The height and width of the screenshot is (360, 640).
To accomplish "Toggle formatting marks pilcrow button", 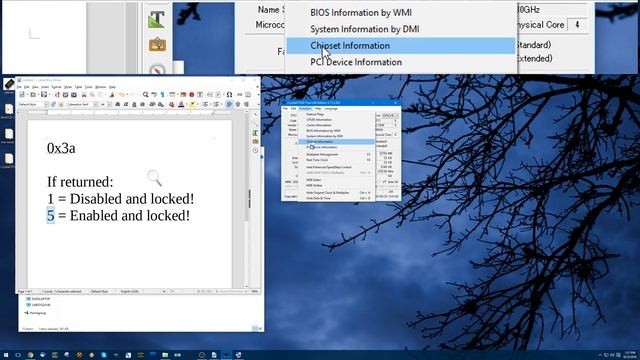I will 162,94.
